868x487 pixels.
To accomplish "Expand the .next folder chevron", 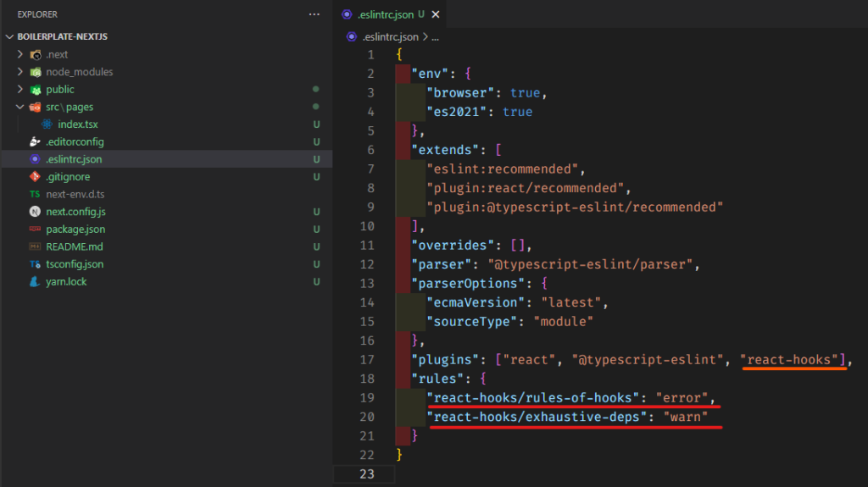I will [20, 54].
